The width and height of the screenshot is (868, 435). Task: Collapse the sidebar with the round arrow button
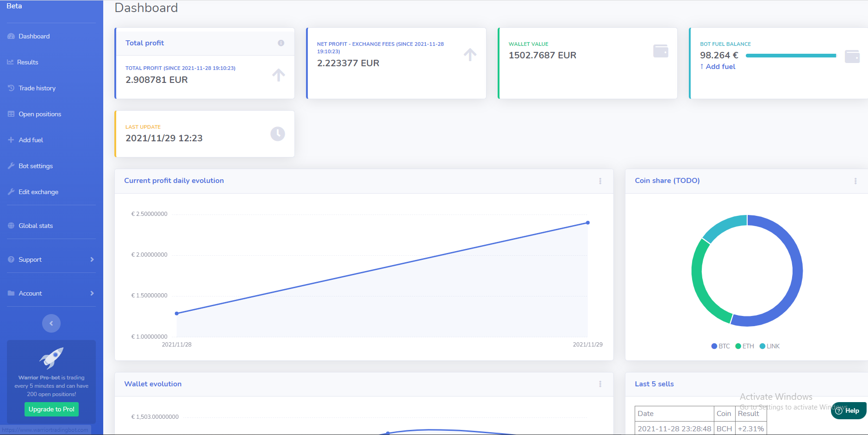[51, 323]
